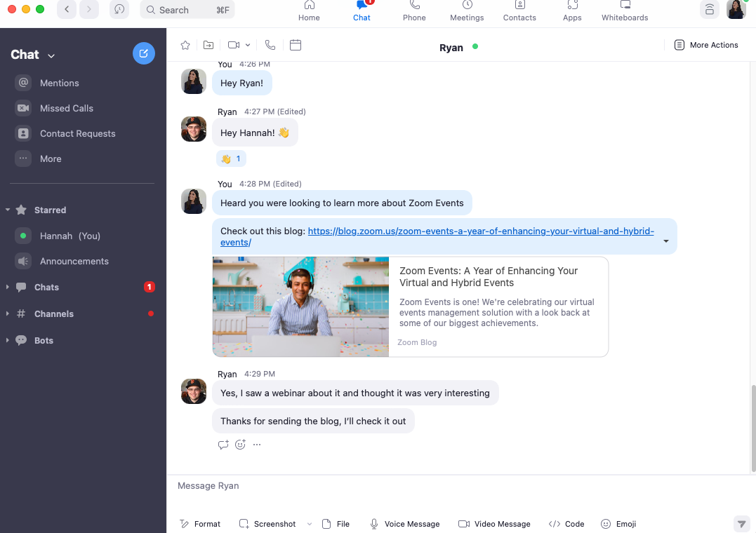Record a Video Message
Screen dimensions: 756x533
click(x=494, y=524)
